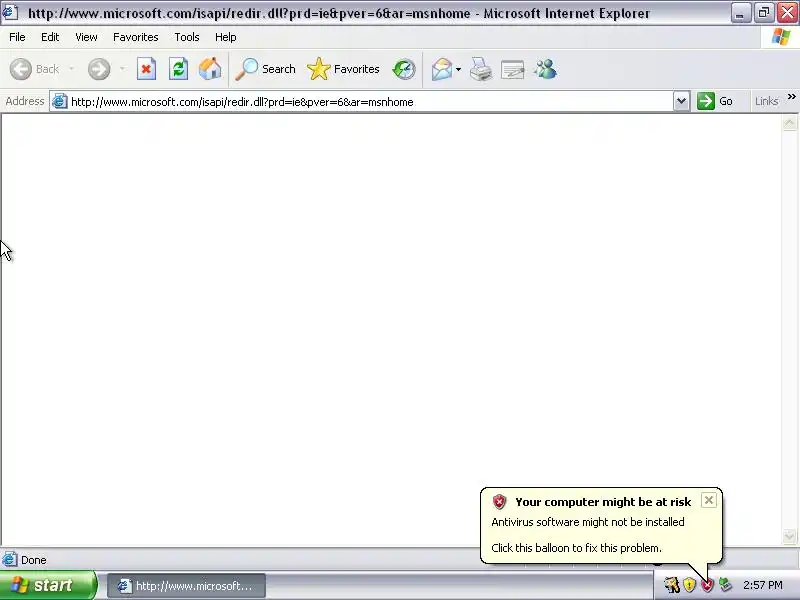The image size is (800, 600).
Task: Open the Start menu
Action: click(47, 585)
